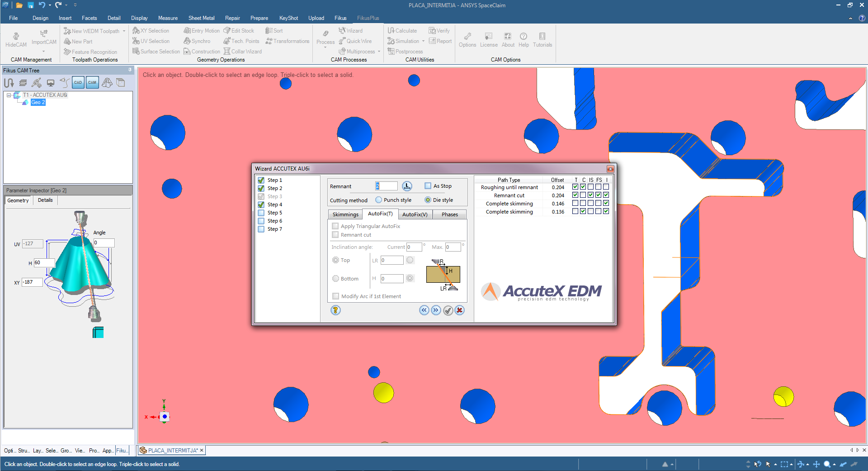The height and width of the screenshot is (471, 868).
Task: Click the yellow help button in wizard
Action: pyautogui.click(x=335, y=310)
